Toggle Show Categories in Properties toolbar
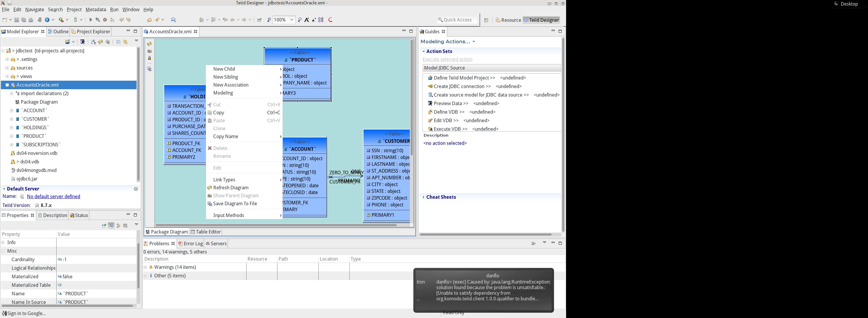Screen dimensions: 868x318 click(111, 226)
